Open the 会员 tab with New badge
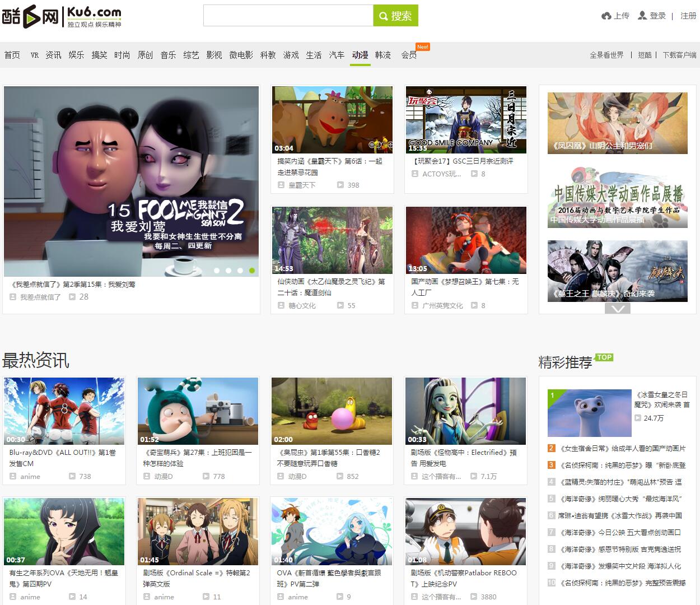Screen dimensions: 700x605 click(409, 55)
